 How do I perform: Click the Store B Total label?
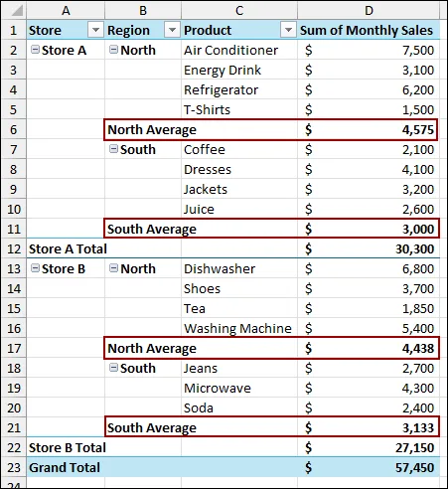point(68,447)
